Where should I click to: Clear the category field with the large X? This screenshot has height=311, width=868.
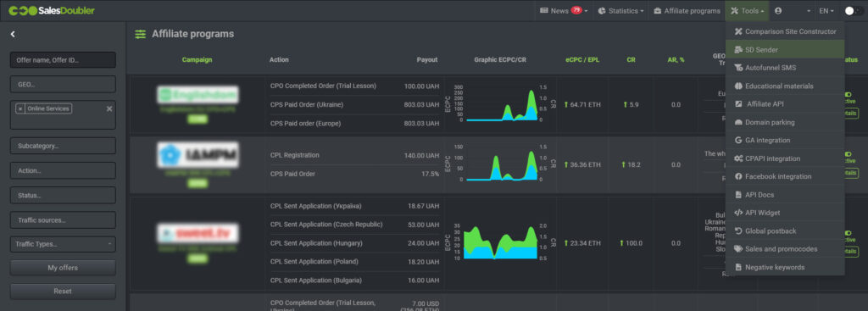(x=109, y=109)
